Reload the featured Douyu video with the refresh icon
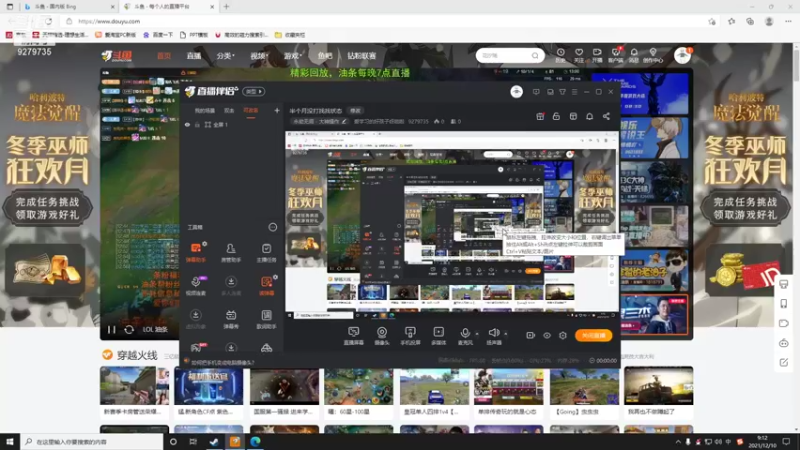This screenshot has width=800, height=450. coord(129,330)
